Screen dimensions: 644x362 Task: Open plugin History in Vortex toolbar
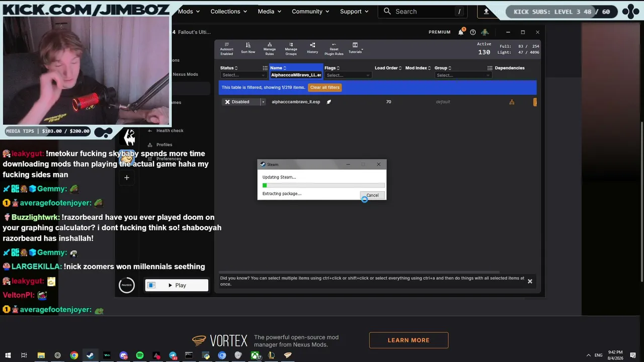tap(312, 48)
